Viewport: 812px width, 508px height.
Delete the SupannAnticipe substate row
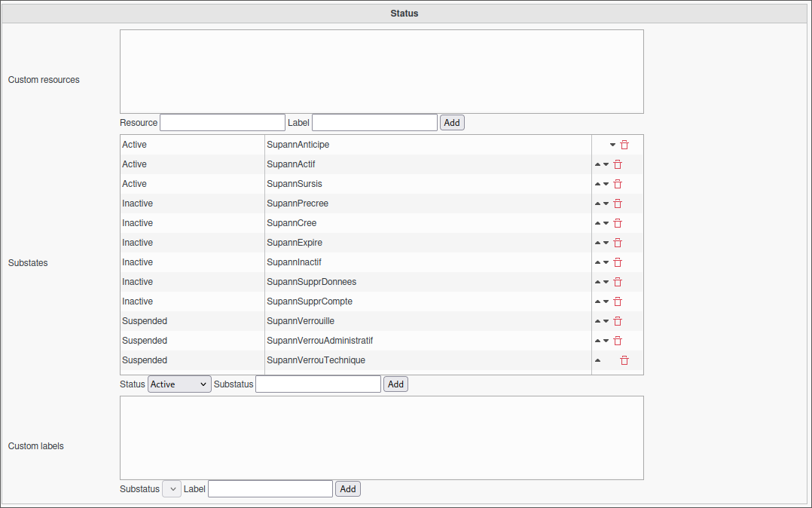[624, 145]
